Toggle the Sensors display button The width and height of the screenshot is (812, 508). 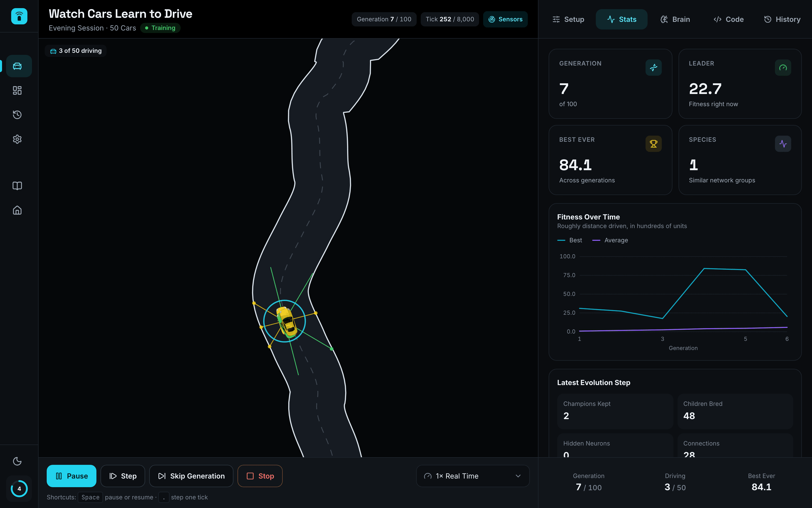pos(505,19)
